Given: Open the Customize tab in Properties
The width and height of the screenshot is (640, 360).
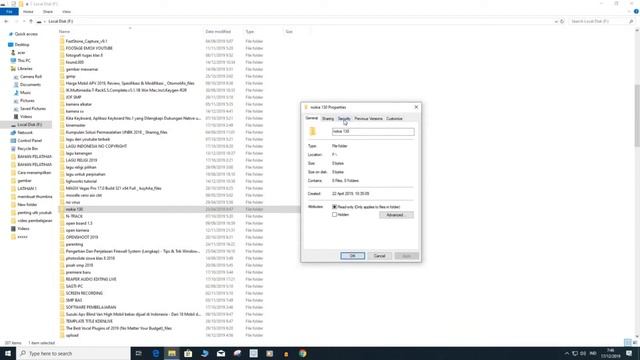Looking at the screenshot, I should [x=394, y=119].
